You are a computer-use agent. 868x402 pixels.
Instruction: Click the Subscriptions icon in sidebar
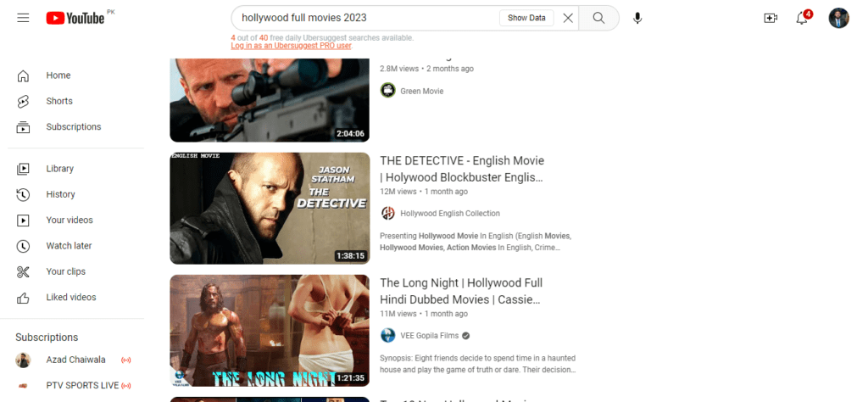(x=23, y=127)
